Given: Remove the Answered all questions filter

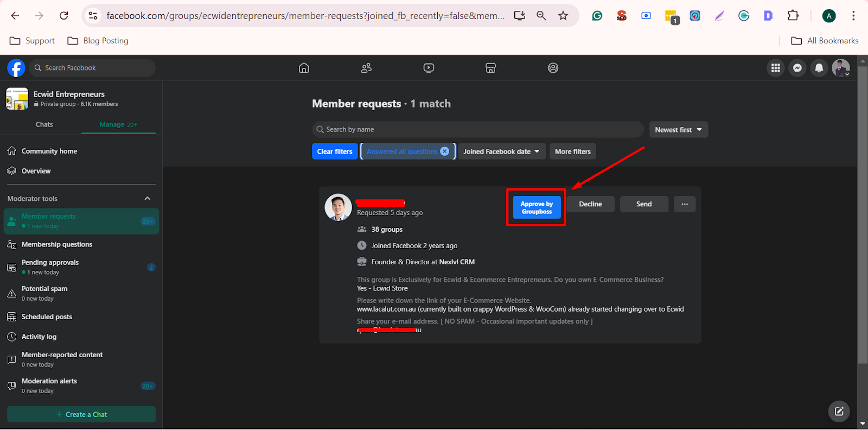Looking at the screenshot, I should click(x=444, y=151).
